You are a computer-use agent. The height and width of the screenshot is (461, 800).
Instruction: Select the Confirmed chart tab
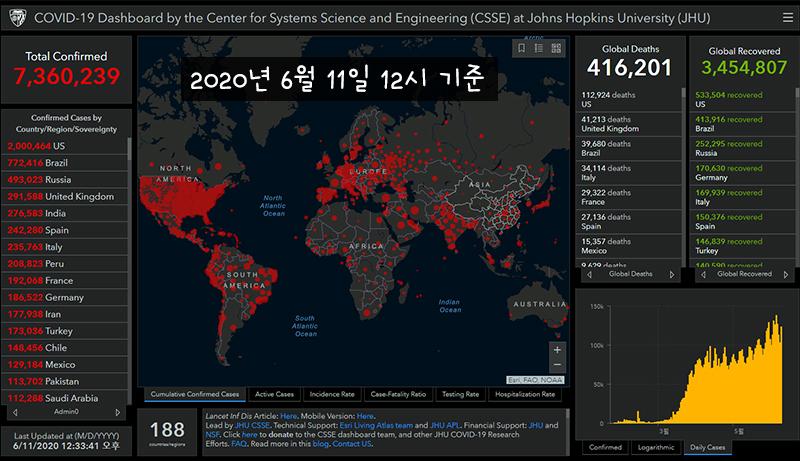click(x=605, y=447)
